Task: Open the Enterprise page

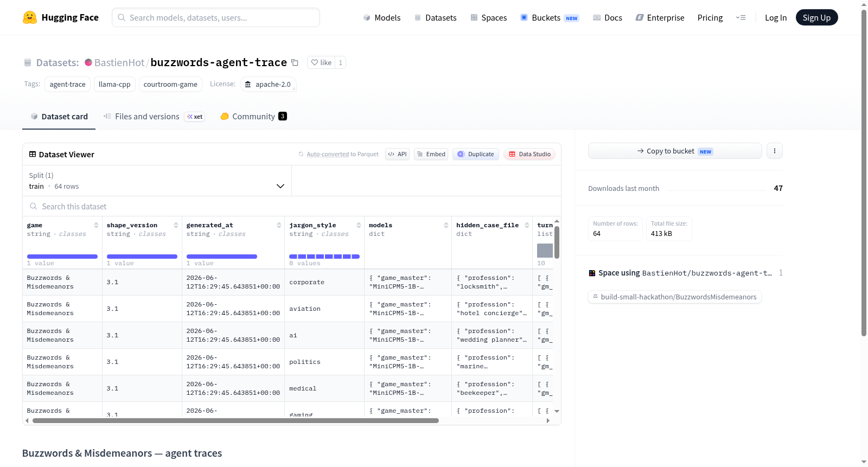Action: click(660, 17)
